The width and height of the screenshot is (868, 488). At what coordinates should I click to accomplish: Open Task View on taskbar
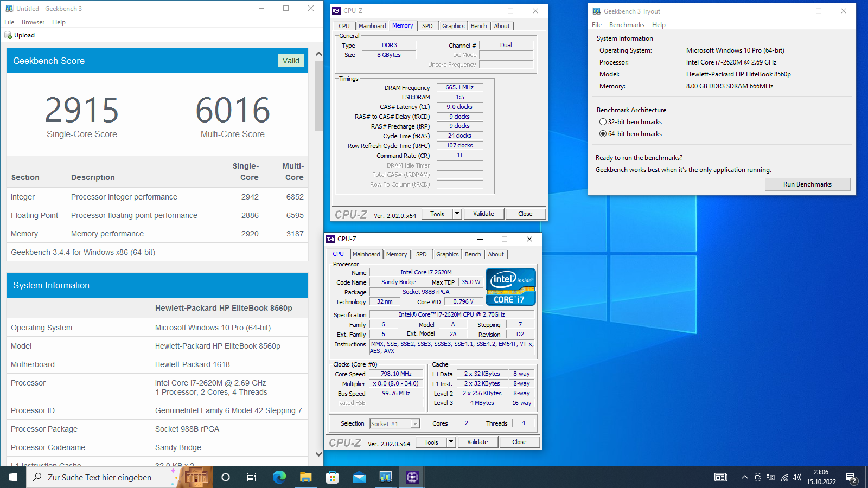[x=252, y=477]
